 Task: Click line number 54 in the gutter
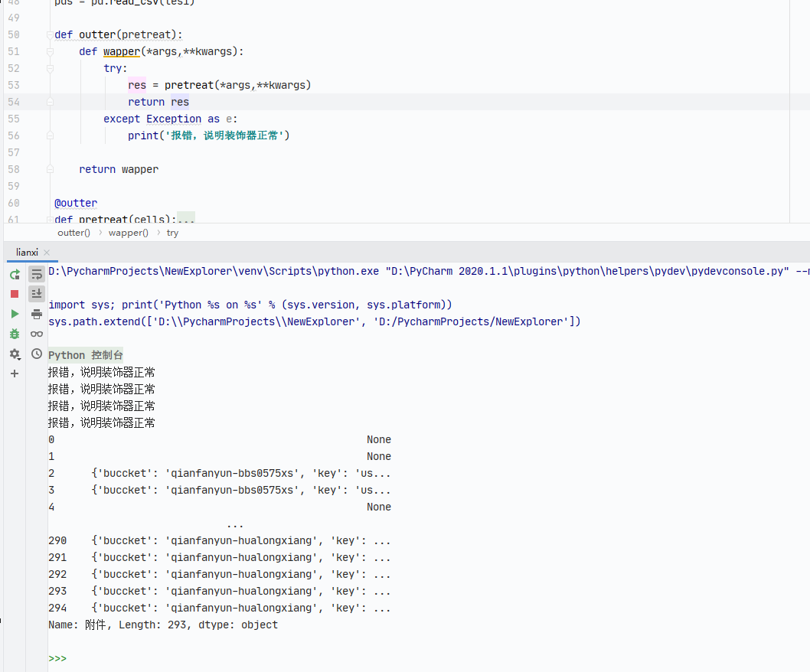point(14,103)
